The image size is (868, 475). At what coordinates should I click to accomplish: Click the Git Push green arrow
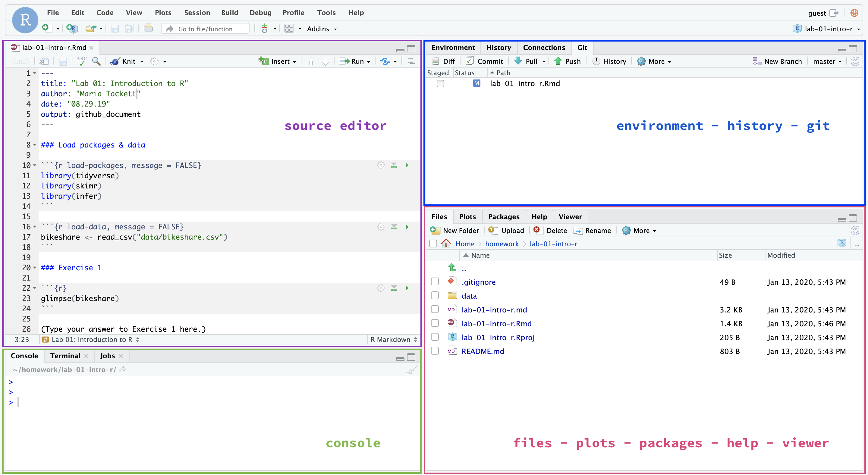pos(558,61)
